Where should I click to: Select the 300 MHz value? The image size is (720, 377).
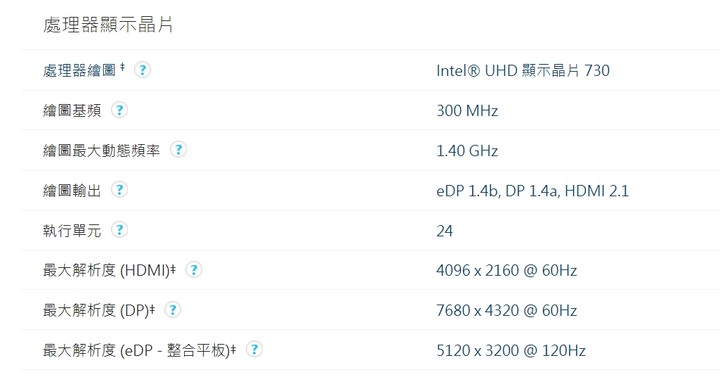coord(467,111)
